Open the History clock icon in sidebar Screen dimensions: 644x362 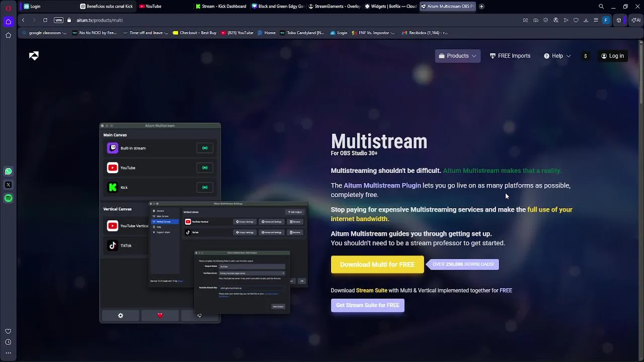(8, 342)
